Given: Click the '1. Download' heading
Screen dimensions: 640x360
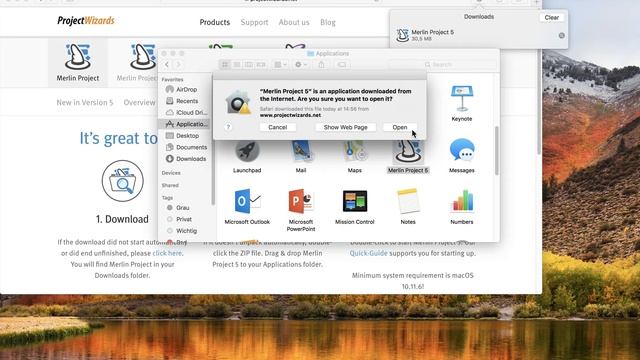Looking at the screenshot, I should point(122,219).
